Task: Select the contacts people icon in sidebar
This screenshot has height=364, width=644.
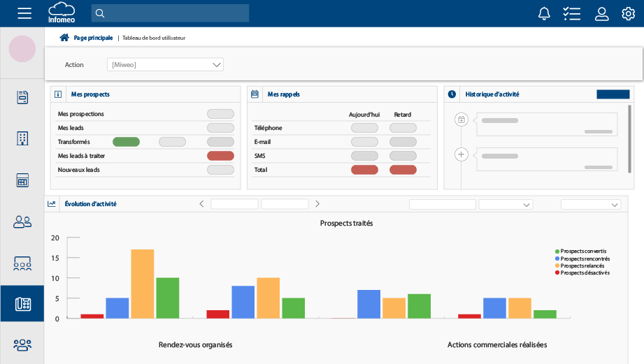Action: click(22, 222)
